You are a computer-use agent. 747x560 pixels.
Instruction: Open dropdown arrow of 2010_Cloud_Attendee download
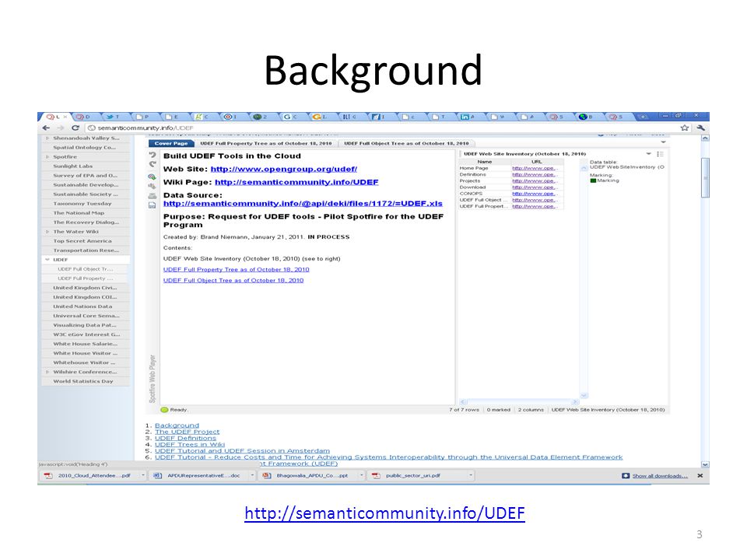point(142,475)
